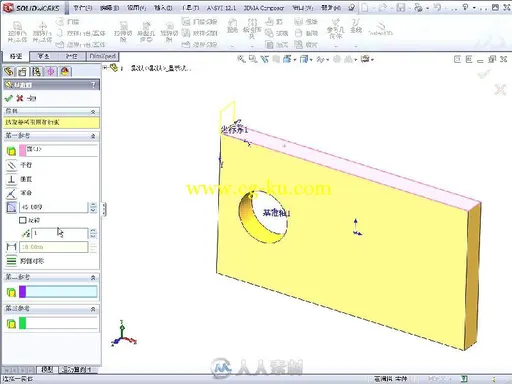512x384 pixels.
Task: Click the Save icon in the quick toolbar
Action: point(401,7)
